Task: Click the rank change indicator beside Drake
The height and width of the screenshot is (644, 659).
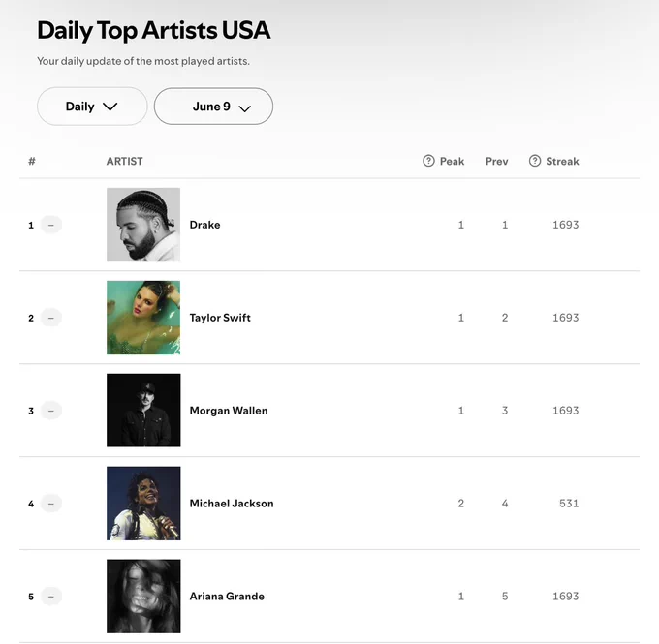Action: point(51,225)
